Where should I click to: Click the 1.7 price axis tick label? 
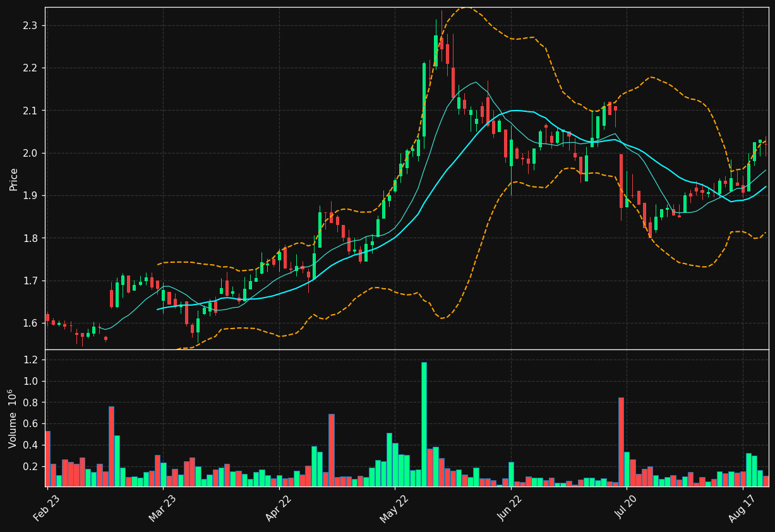[x=31, y=281]
